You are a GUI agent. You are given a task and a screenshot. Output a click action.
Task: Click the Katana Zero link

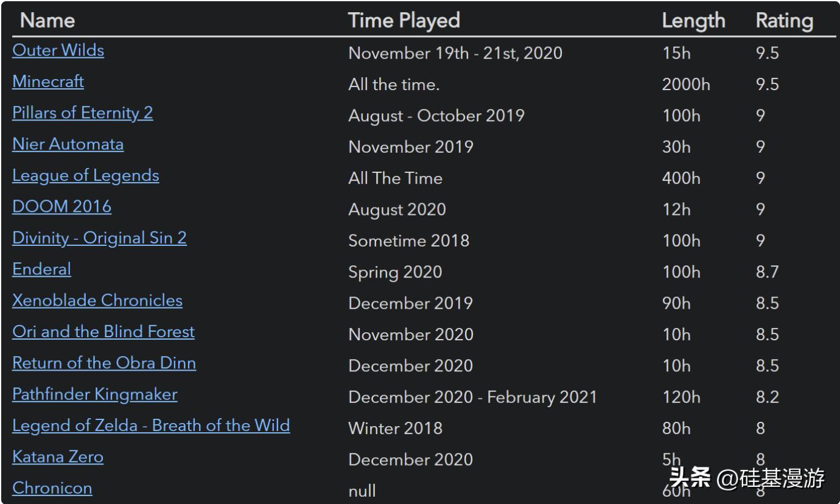click(58, 457)
